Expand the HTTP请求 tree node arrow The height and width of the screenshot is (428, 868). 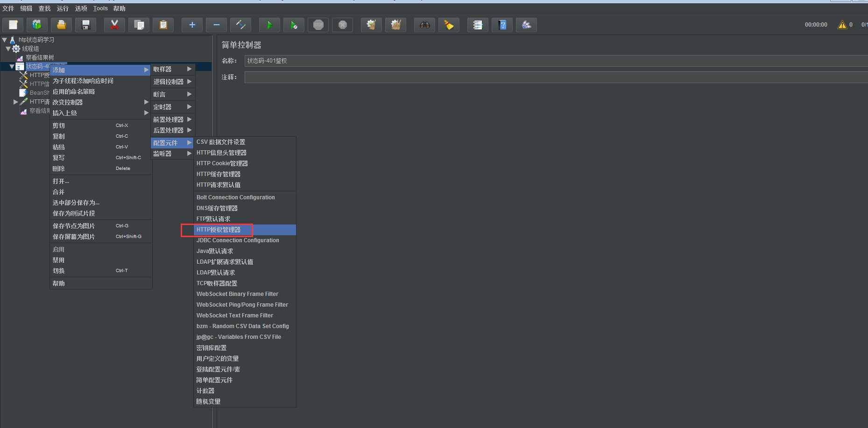tap(15, 101)
